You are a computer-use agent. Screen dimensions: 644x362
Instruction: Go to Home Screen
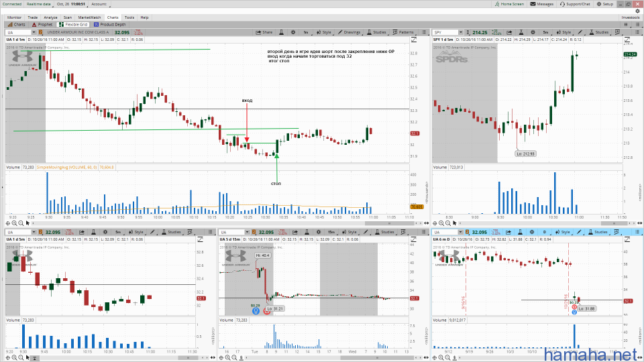[509, 4]
